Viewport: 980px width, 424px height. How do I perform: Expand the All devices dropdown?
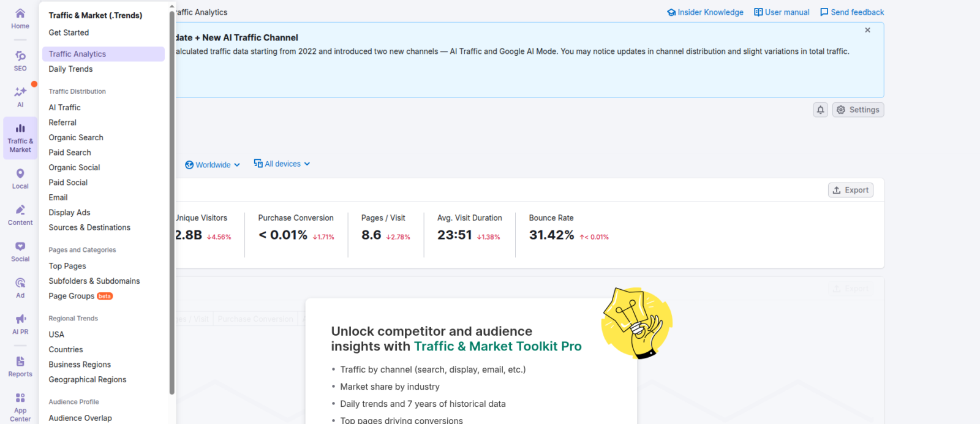point(282,164)
